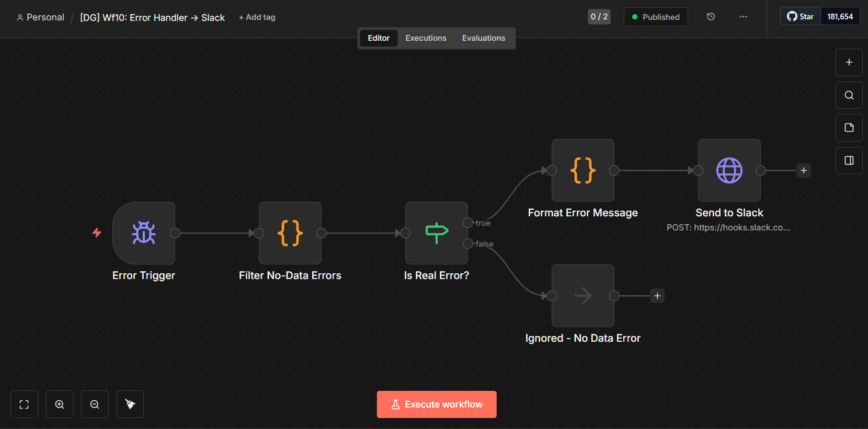This screenshot has height=429, width=868.
Task: Fit the workflow view to screen
Action: point(24,404)
